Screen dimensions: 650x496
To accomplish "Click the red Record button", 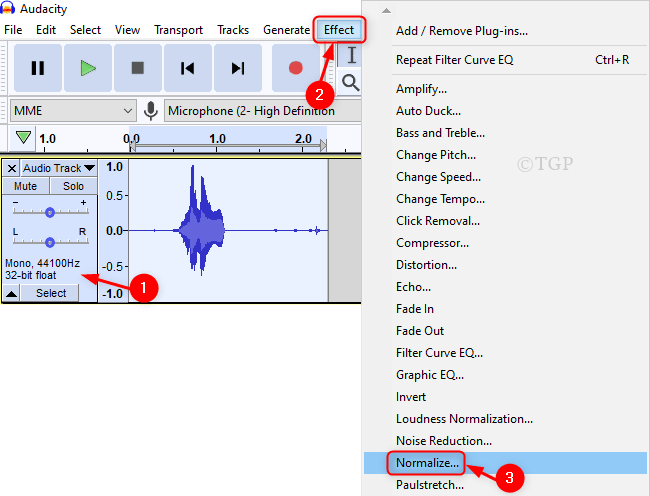I will 296,68.
